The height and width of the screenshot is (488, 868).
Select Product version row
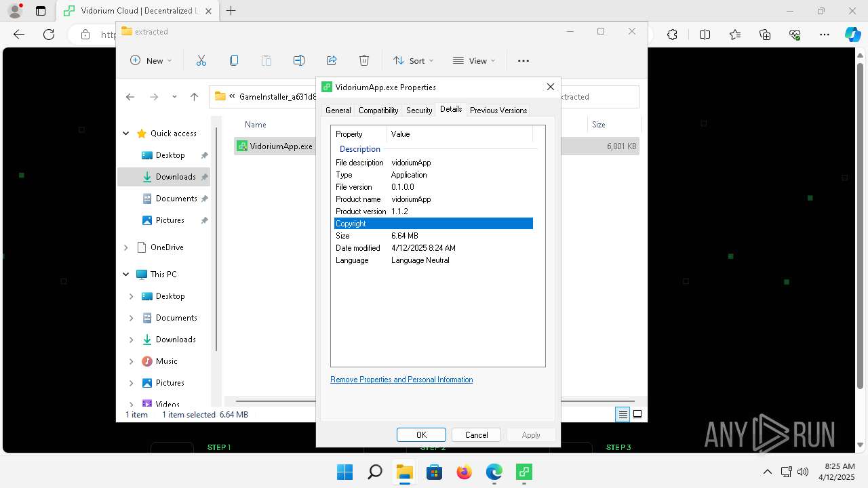433,211
